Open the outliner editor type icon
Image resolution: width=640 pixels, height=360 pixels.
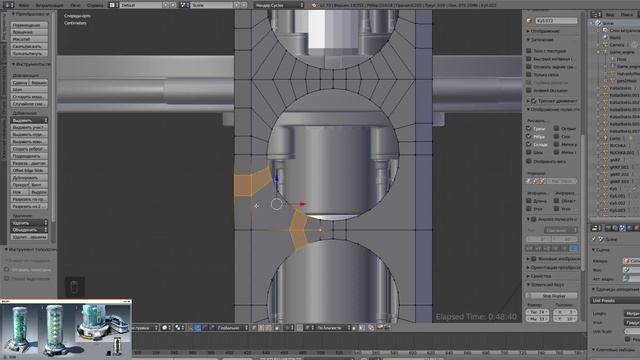pyautogui.click(x=596, y=14)
